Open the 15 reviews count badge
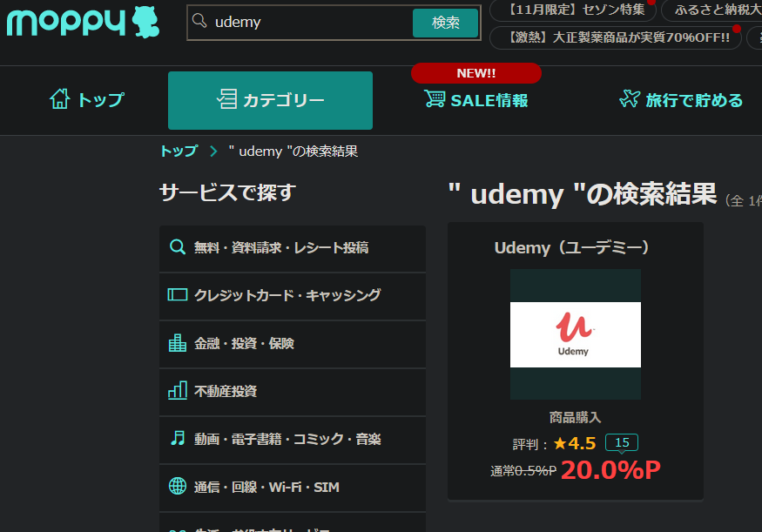 point(622,442)
